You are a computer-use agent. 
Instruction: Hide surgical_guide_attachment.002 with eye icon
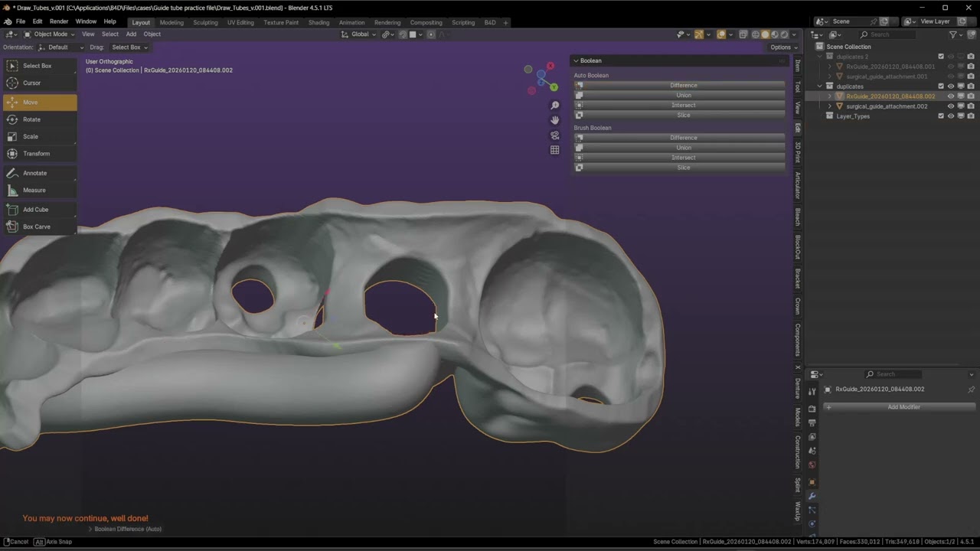(951, 106)
